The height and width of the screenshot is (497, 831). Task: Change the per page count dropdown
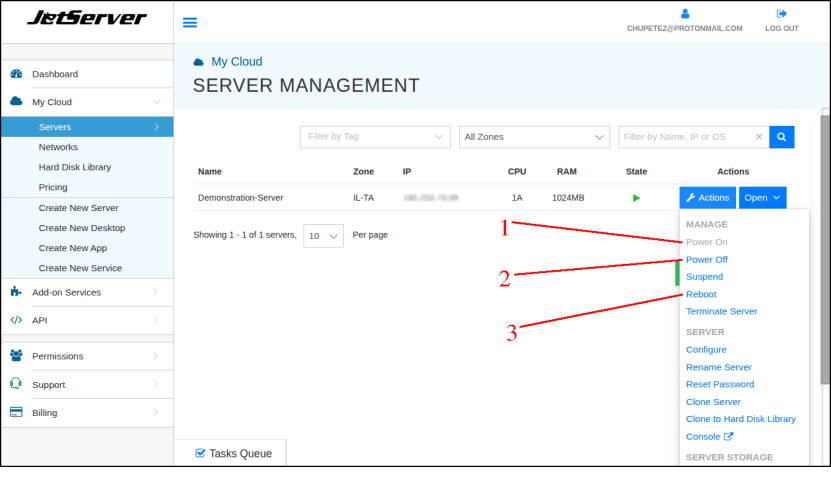tap(324, 236)
